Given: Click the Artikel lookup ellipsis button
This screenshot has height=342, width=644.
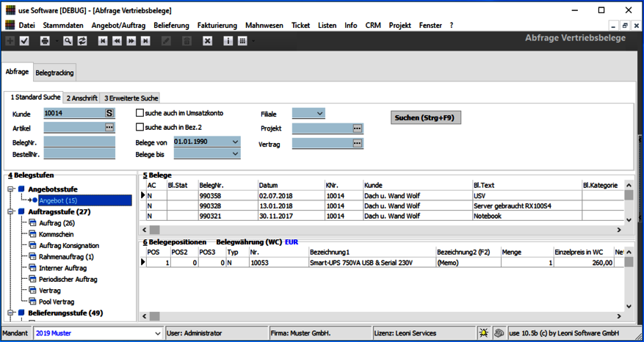Looking at the screenshot, I should pyautogui.click(x=110, y=128).
